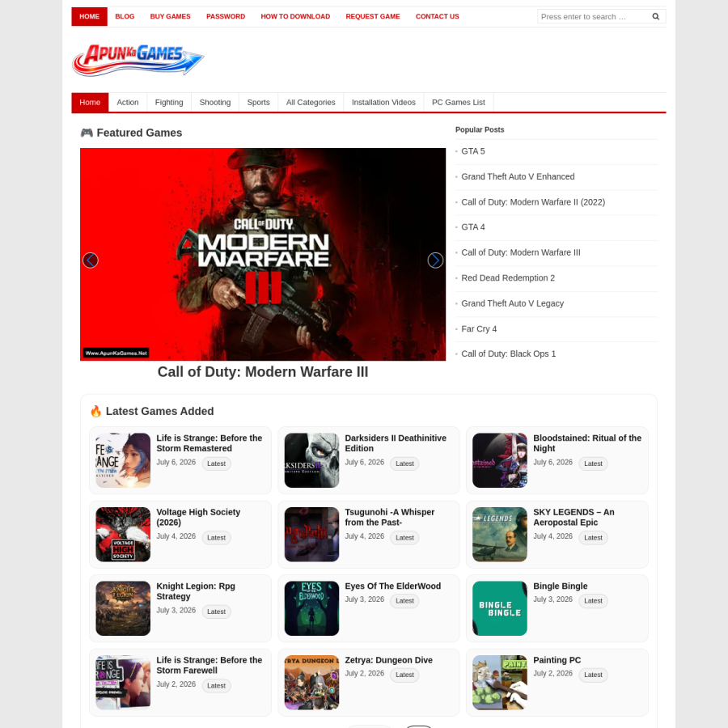
Task: Select the Action category tab
Action: pyautogui.click(x=128, y=102)
